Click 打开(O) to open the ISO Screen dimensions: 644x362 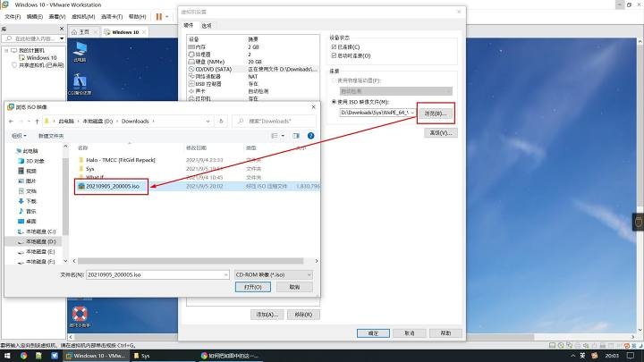coord(253,287)
